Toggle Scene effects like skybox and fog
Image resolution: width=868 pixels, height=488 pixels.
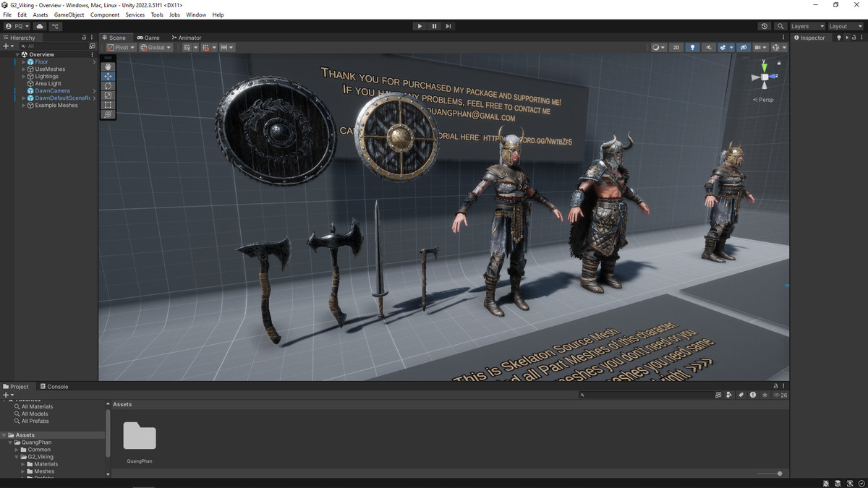(x=724, y=48)
